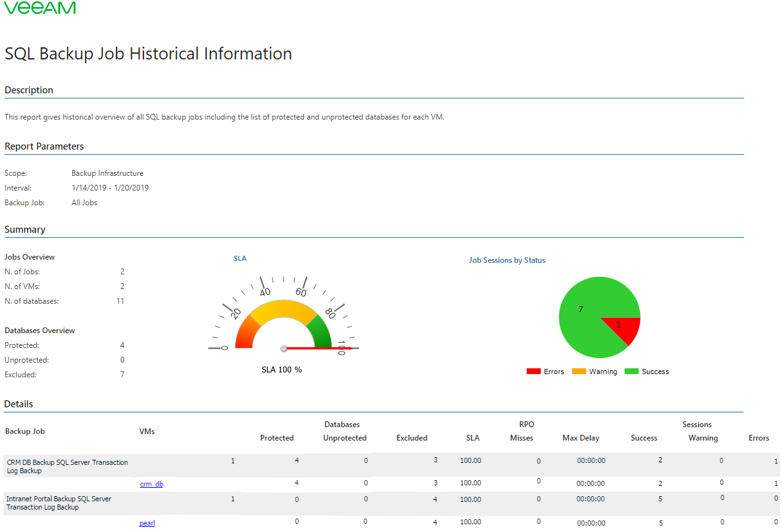Screen dimensions: 782x532
Task: Click the 'Max Delay' column header
Action: click(581, 438)
